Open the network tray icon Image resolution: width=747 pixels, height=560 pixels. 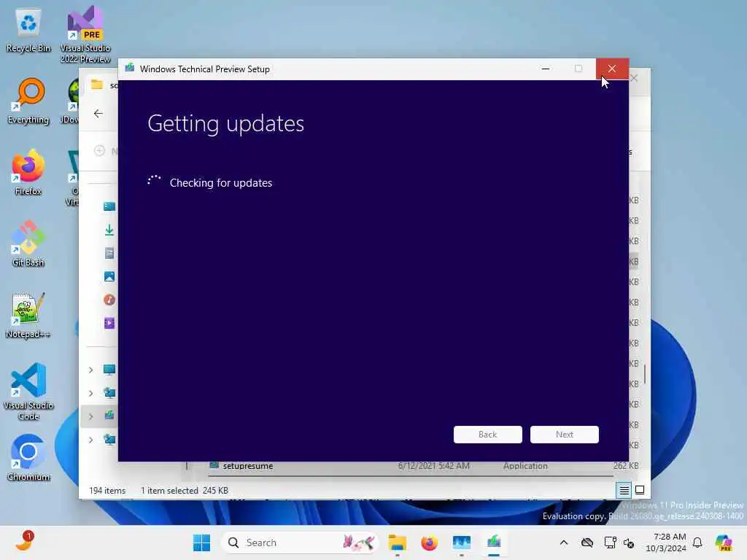610,542
